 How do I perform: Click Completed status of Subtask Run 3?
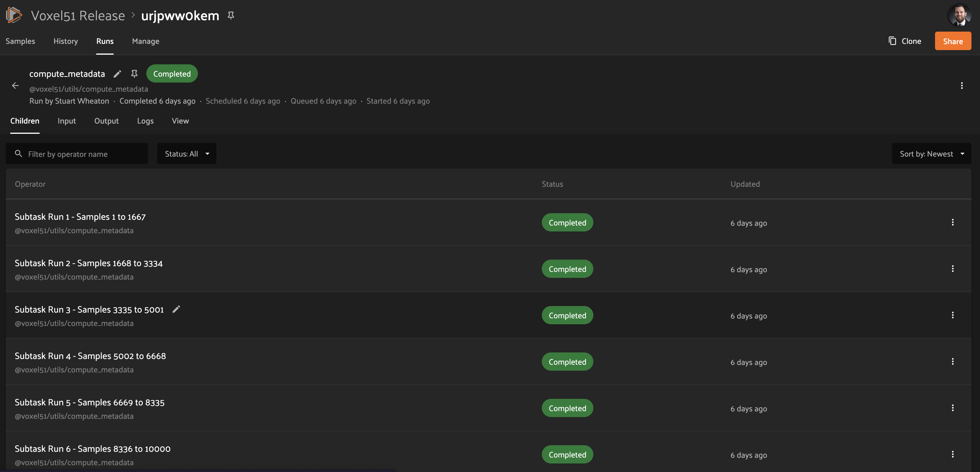[567, 315]
